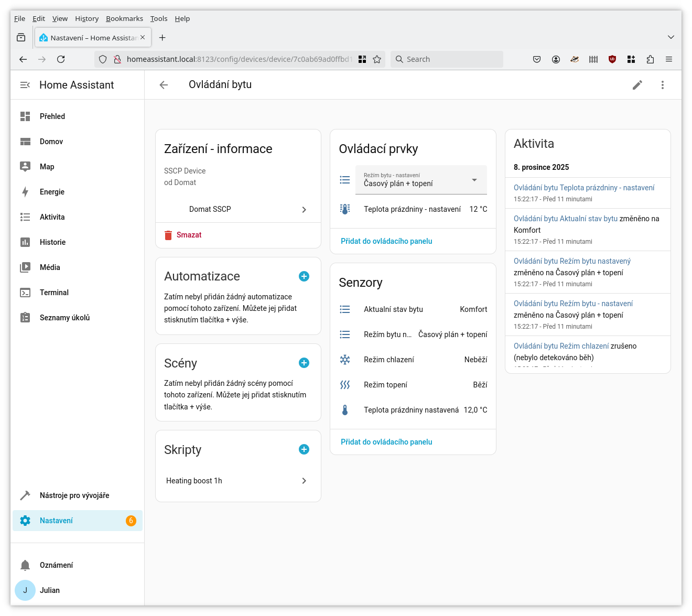This screenshot has height=616, width=692.
Task: Open the File menu
Action: click(x=19, y=18)
